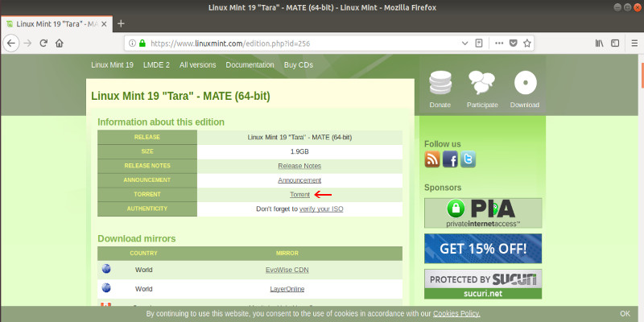Click the page vertical scrollbar thumb

tap(642, 75)
